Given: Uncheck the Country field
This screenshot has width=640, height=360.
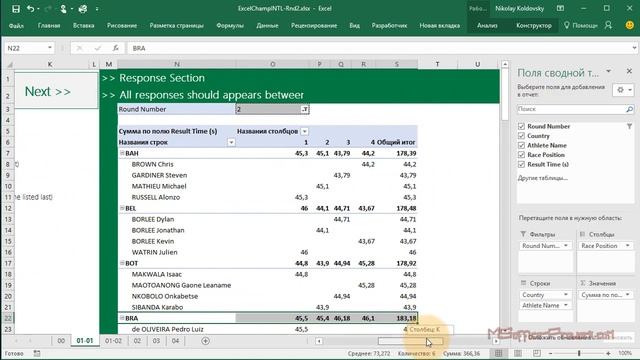Looking at the screenshot, I should 521,136.
